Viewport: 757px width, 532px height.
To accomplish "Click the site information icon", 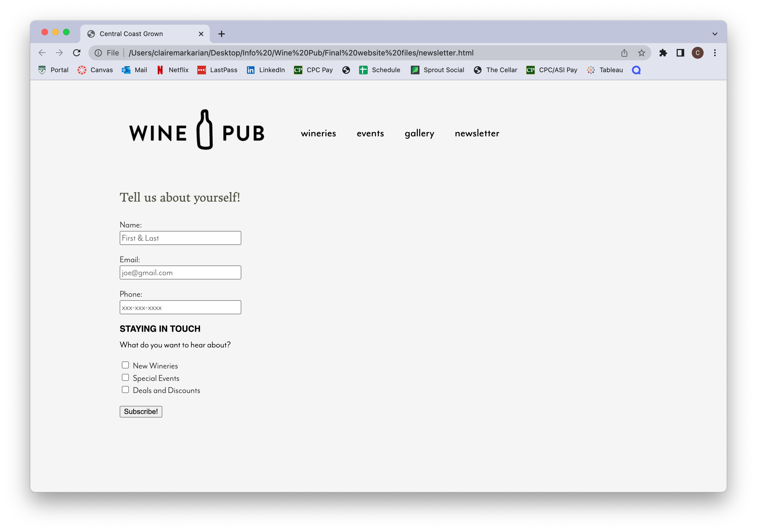I will point(98,53).
